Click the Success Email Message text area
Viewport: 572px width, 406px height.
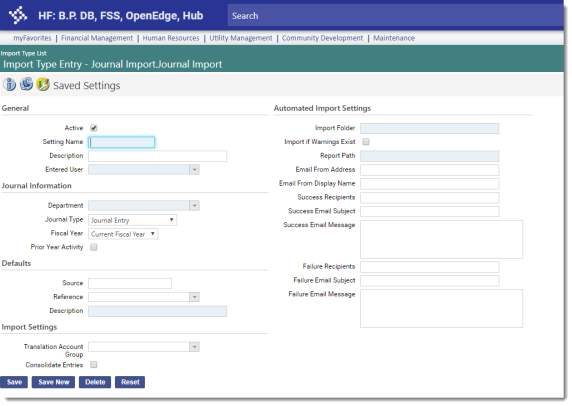[441, 239]
